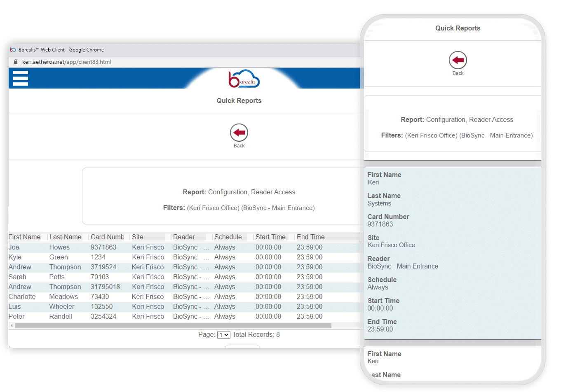Select the 'Joe' first name cell
Screen dimensions: 568x392
14,247
